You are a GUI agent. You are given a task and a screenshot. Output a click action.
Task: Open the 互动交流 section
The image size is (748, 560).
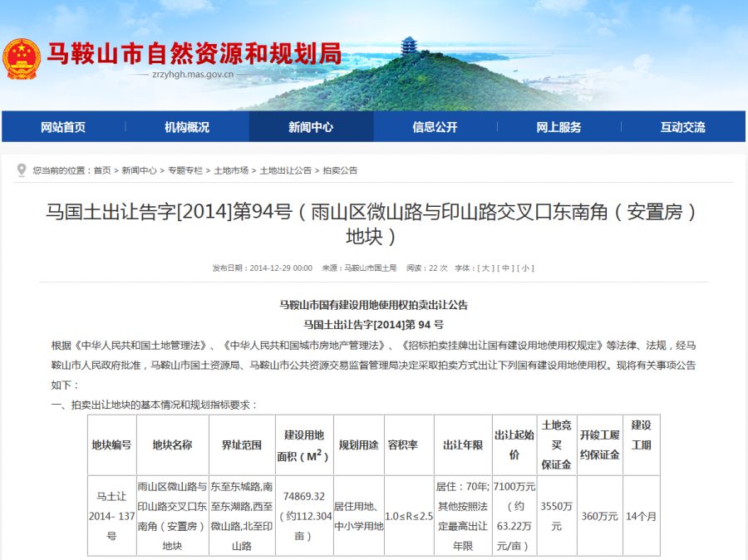pos(682,127)
